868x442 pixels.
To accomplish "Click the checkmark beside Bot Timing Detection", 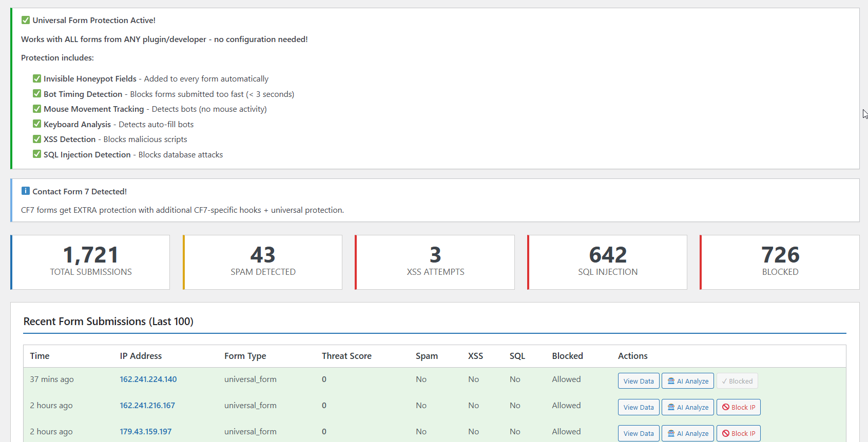I will click(x=37, y=94).
